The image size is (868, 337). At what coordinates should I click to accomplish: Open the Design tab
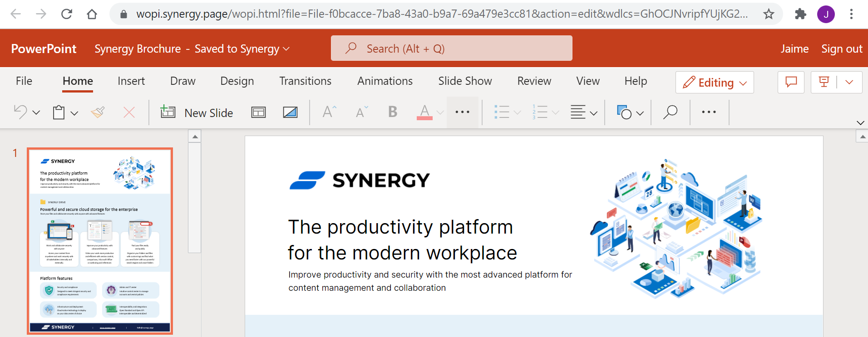tap(237, 81)
